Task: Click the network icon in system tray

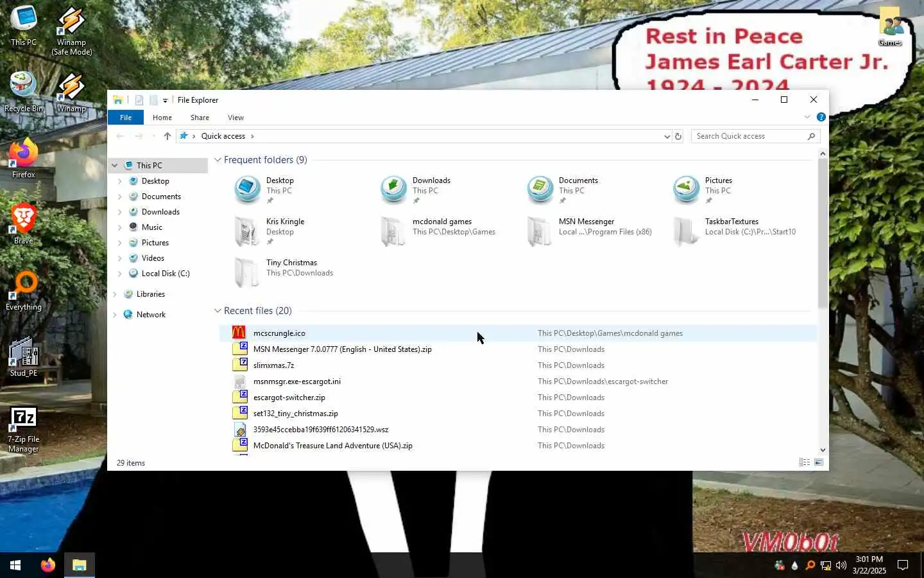Action: tap(826, 565)
